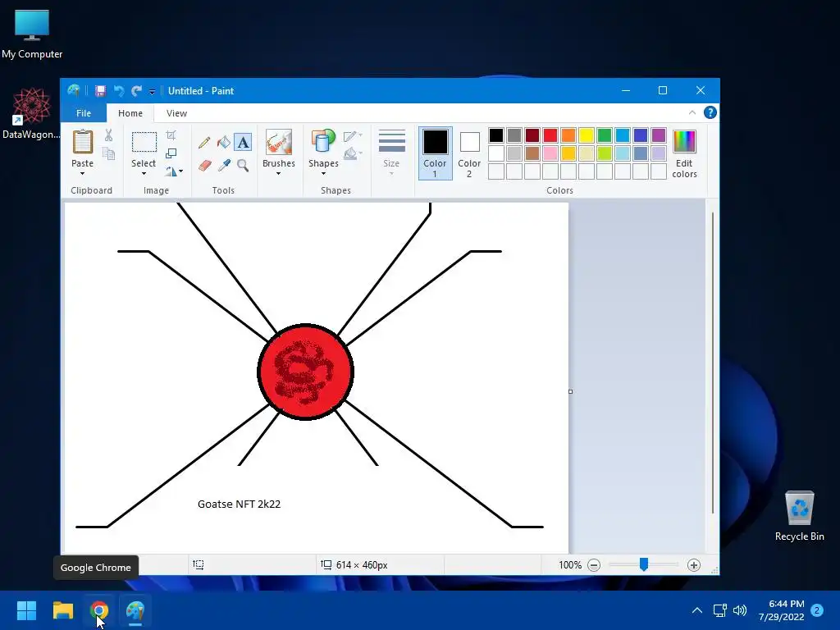
Task: Pick the red color swatch
Action: pyautogui.click(x=550, y=135)
